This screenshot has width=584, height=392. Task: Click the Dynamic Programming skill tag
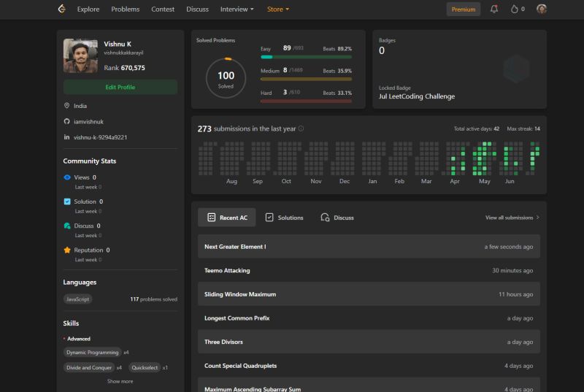(x=93, y=352)
